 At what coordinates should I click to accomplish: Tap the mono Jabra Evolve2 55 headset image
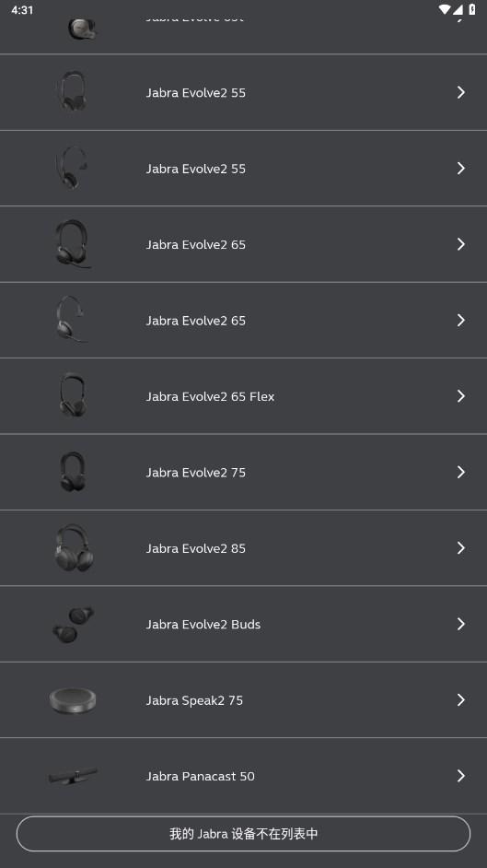coord(72,168)
